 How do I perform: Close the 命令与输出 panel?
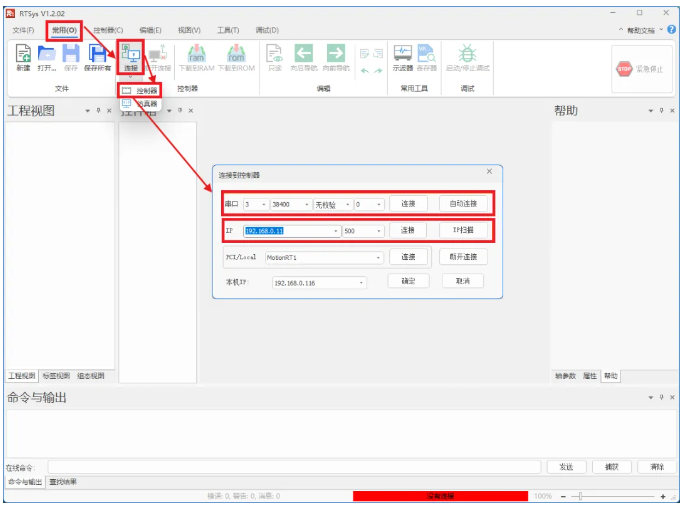(x=672, y=397)
